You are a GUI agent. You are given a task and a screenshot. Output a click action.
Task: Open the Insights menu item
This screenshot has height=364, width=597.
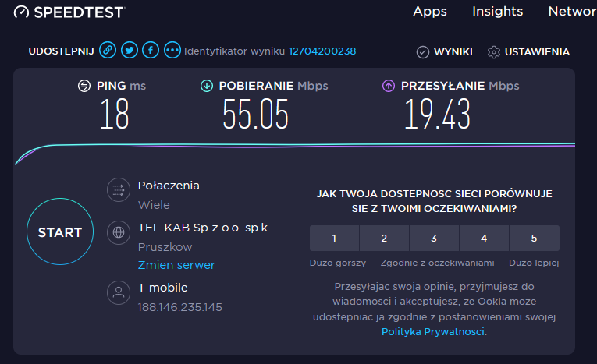pyautogui.click(x=498, y=12)
